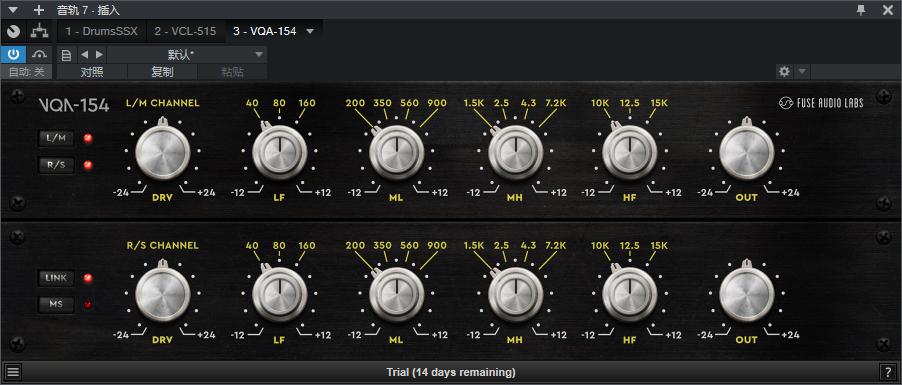Open the settings gear icon

coord(784,71)
